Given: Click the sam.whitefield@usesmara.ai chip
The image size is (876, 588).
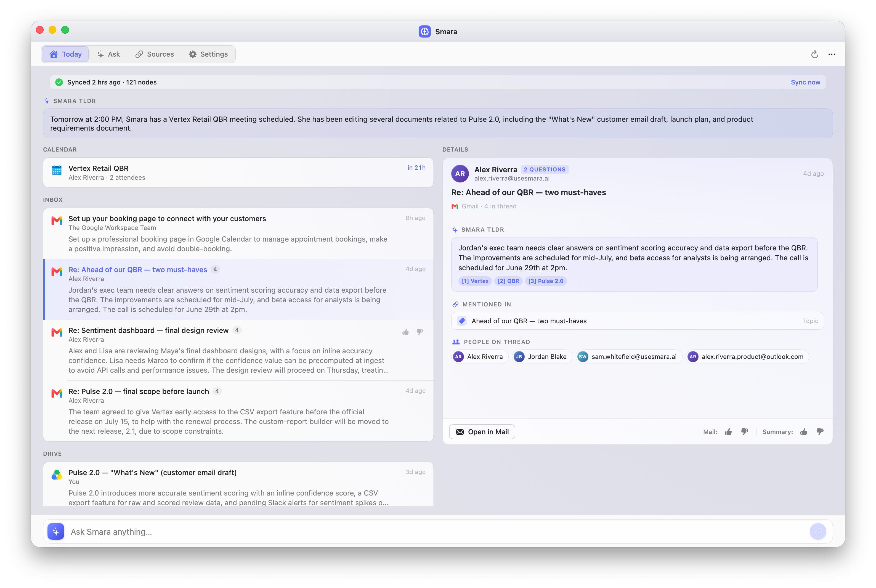Looking at the screenshot, I should pyautogui.click(x=629, y=357).
